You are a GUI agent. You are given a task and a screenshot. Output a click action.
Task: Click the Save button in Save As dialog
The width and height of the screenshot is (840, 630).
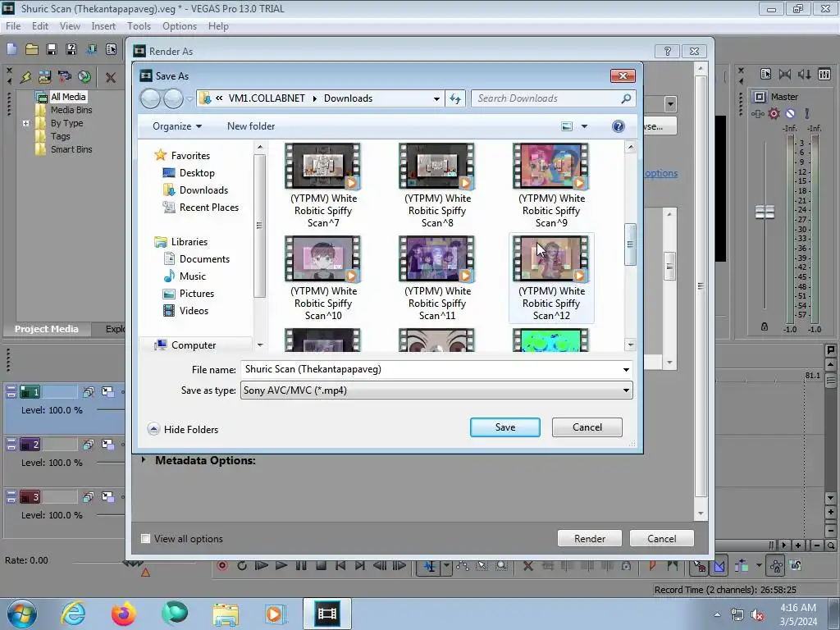[x=505, y=427]
